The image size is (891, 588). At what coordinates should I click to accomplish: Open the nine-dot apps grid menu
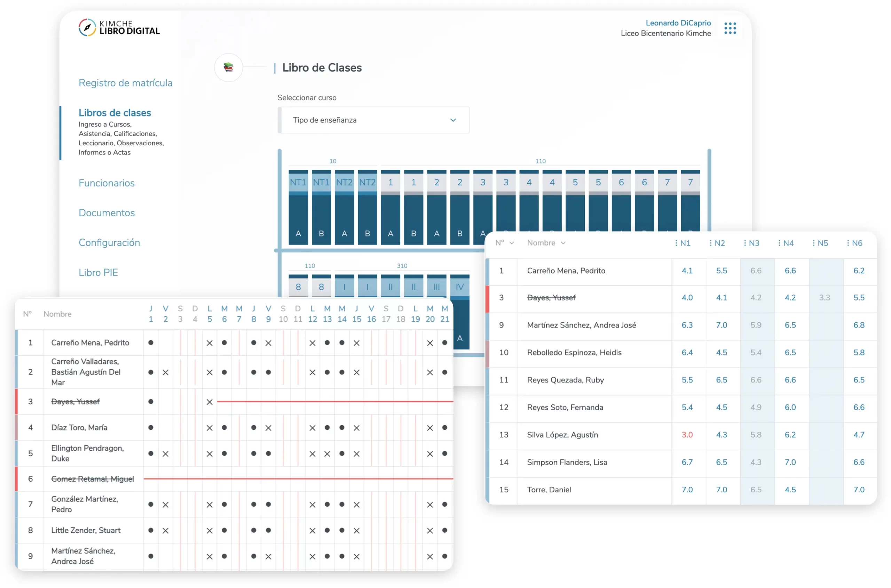730,28
